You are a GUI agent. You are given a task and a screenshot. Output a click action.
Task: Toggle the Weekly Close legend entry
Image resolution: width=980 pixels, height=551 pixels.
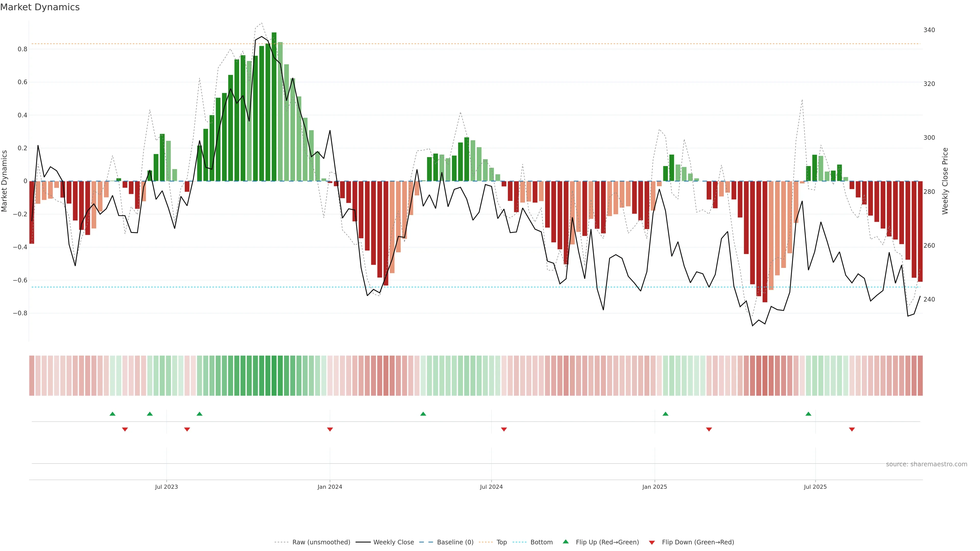pyautogui.click(x=393, y=542)
